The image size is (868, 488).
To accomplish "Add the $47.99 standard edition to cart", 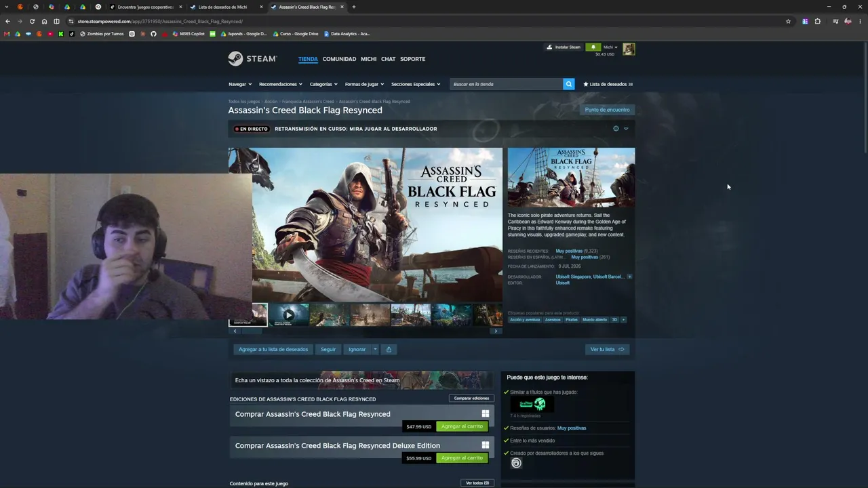I will pos(462,426).
